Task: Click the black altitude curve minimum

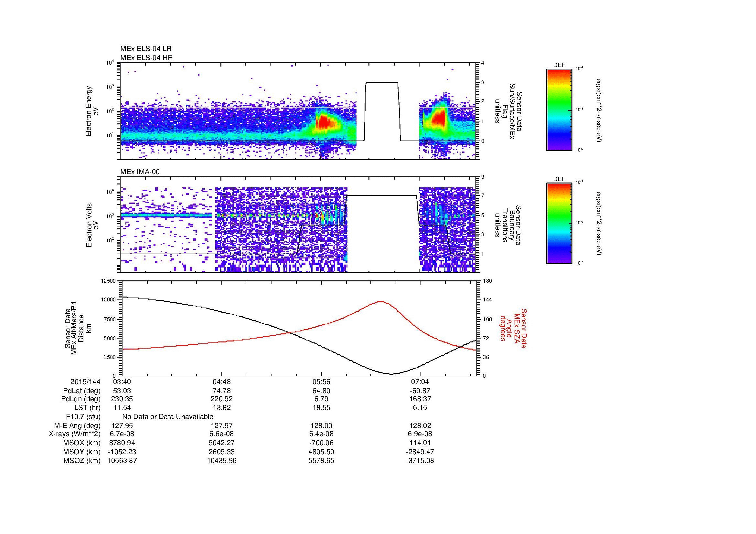Action: coord(391,374)
